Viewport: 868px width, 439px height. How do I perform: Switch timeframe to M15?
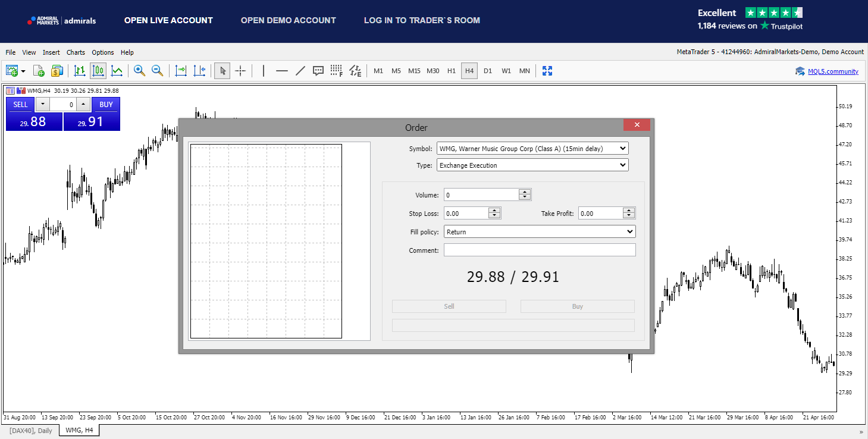tap(415, 71)
